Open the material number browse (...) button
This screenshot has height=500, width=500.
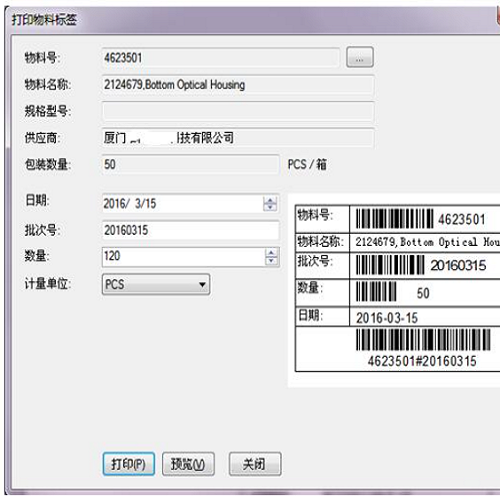(360, 57)
